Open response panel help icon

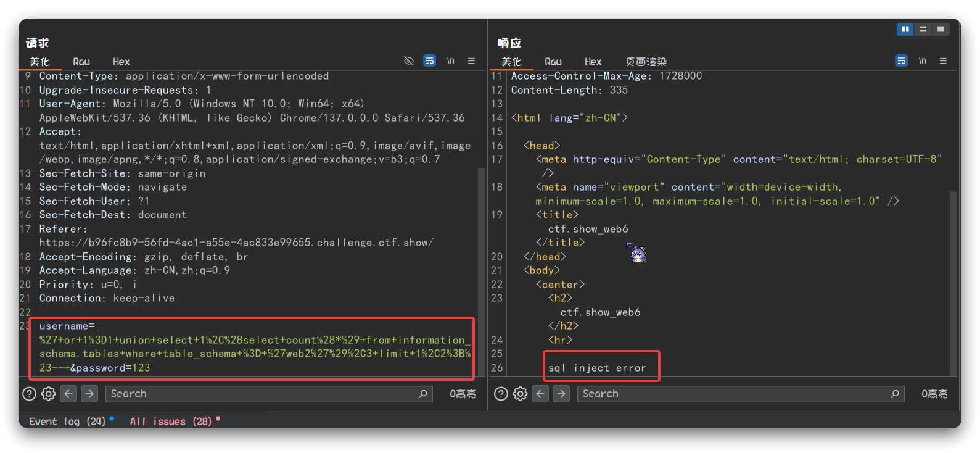click(501, 394)
